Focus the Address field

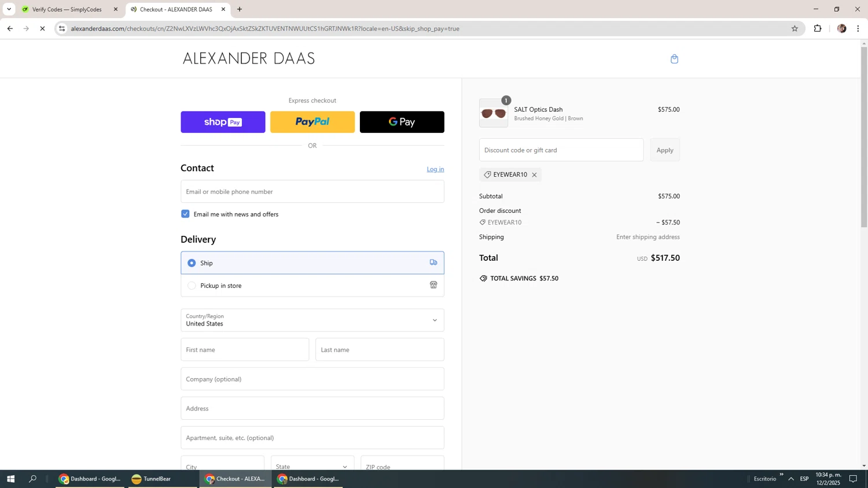pos(312,408)
